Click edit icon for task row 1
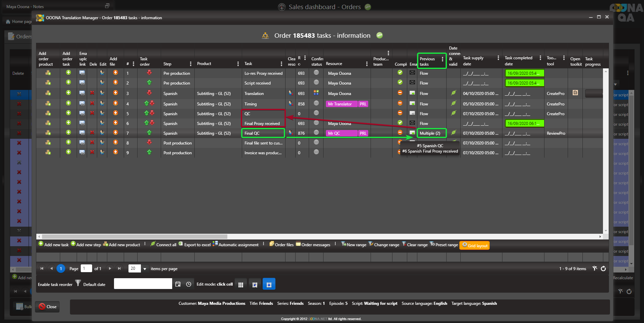The width and height of the screenshot is (644, 323). pos(102,73)
